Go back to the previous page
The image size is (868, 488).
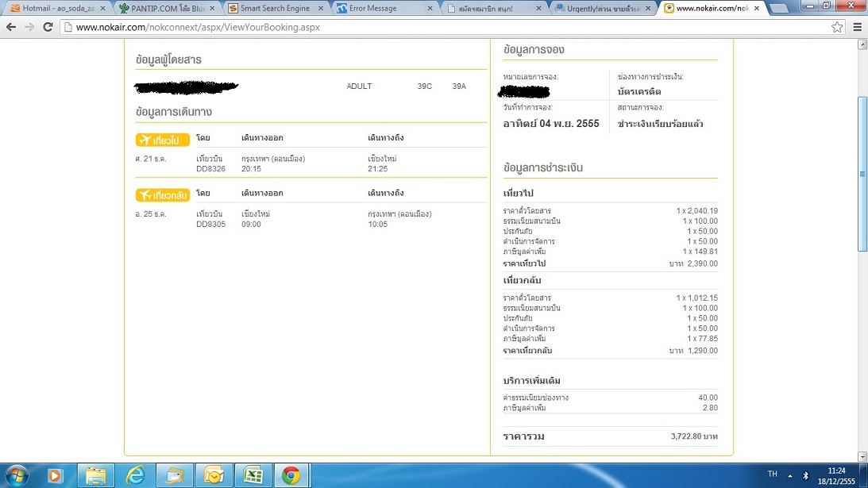pos(11,27)
